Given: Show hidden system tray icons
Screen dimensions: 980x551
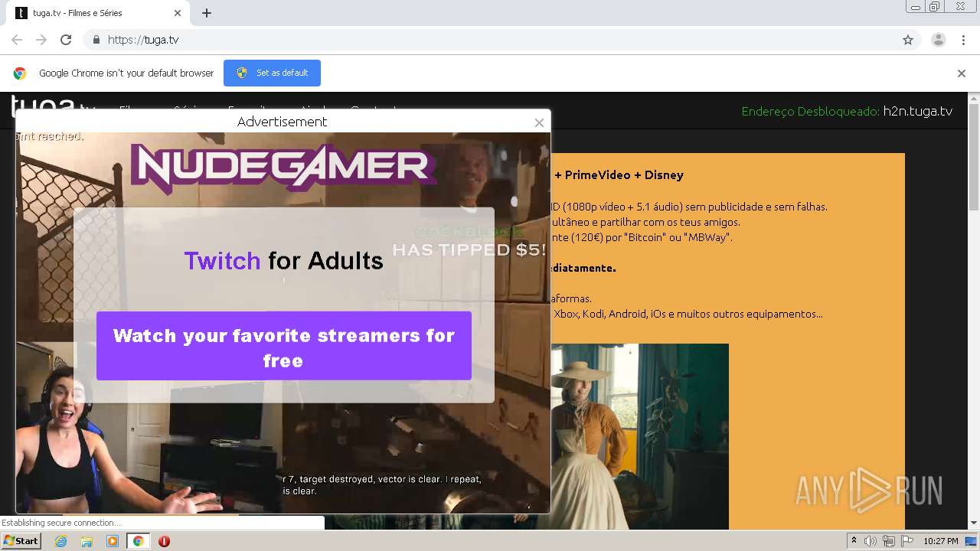Looking at the screenshot, I should point(854,541).
